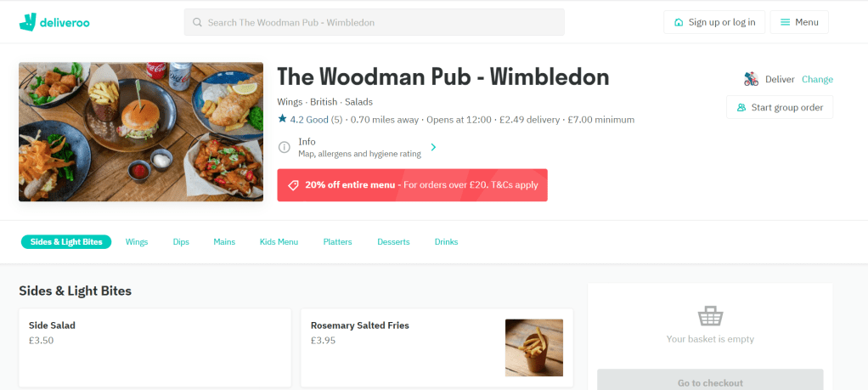The height and width of the screenshot is (390, 868).
Task: Click Sign up or log in
Action: [x=714, y=22]
